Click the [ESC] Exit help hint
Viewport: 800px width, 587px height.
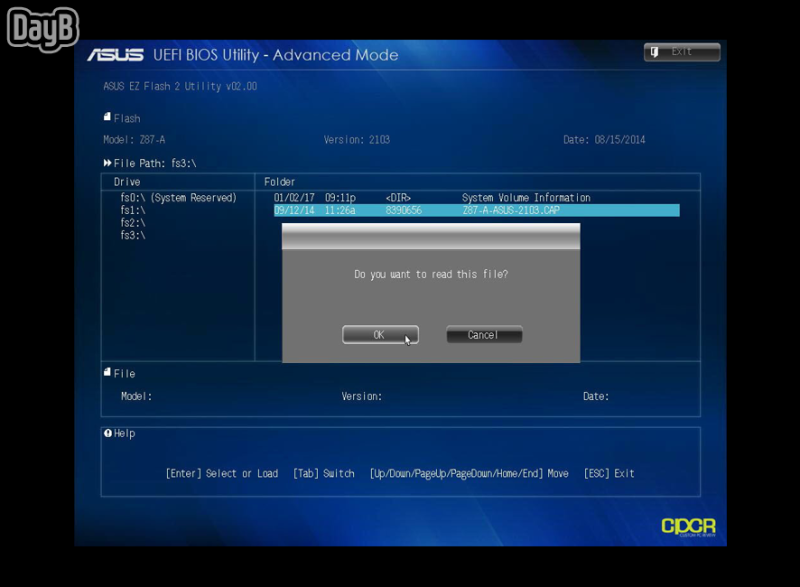coord(609,473)
